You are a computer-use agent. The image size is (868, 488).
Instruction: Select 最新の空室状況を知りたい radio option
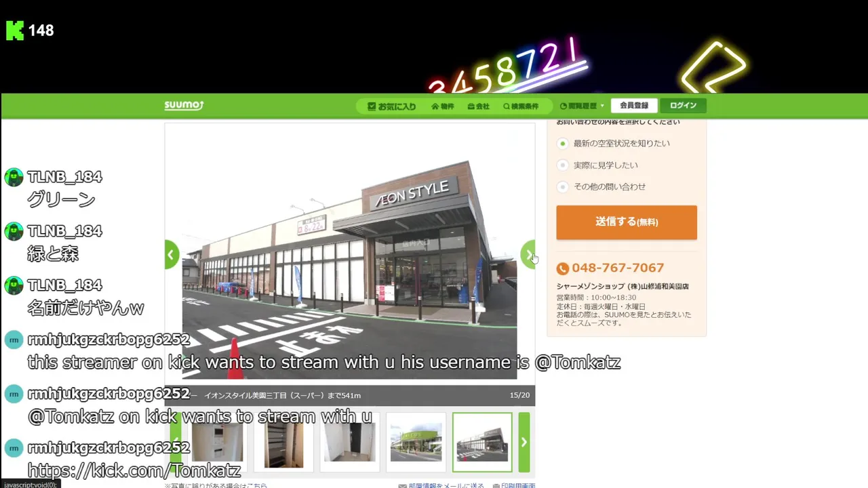[562, 144]
